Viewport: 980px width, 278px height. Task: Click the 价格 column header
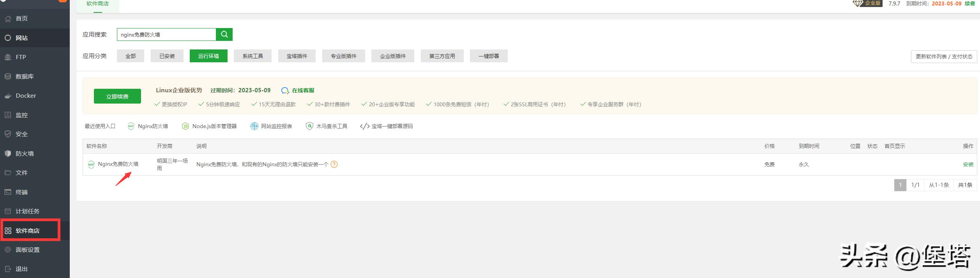pyautogui.click(x=770, y=146)
